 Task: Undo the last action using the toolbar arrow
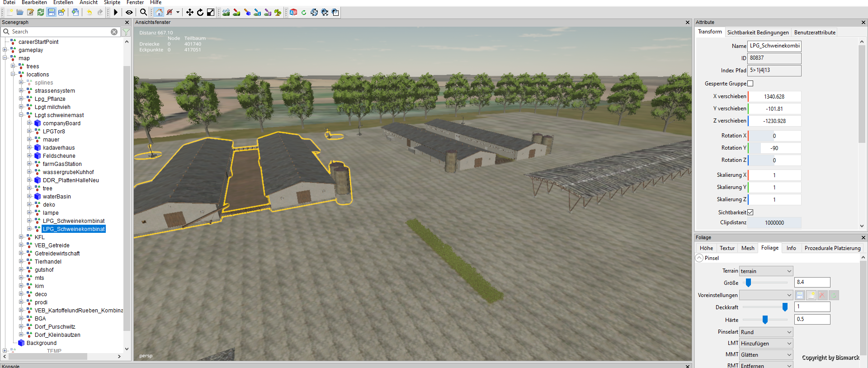(x=90, y=12)
